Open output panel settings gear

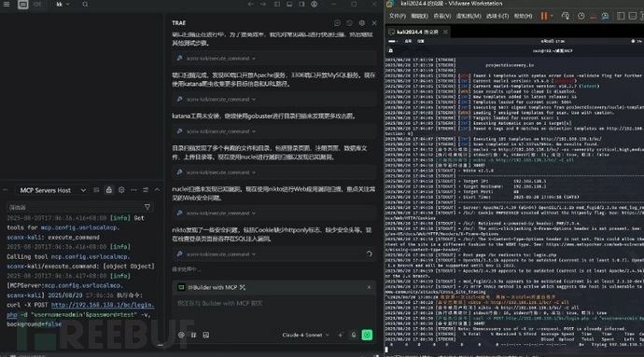121,190
